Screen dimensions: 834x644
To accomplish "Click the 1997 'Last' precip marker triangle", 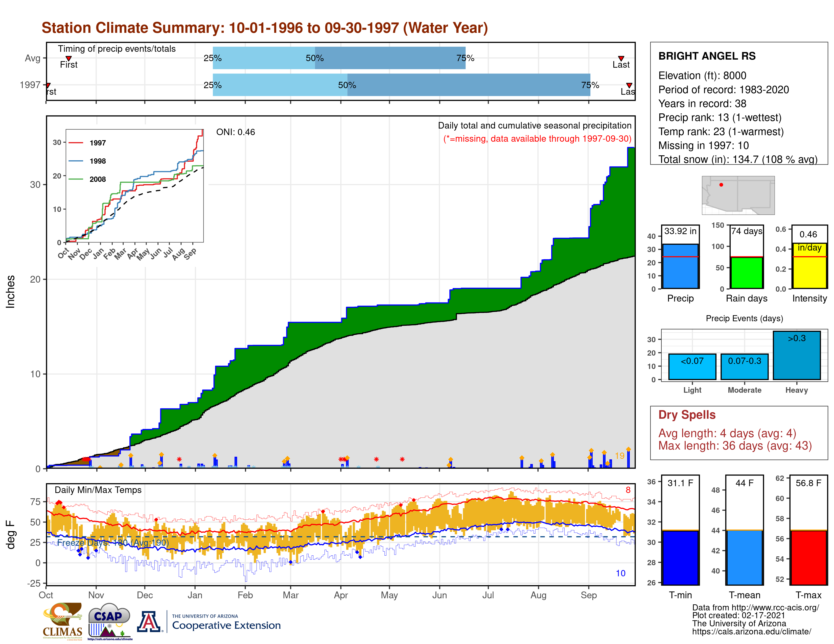I will pyautogui.click(x=629, y=85).
